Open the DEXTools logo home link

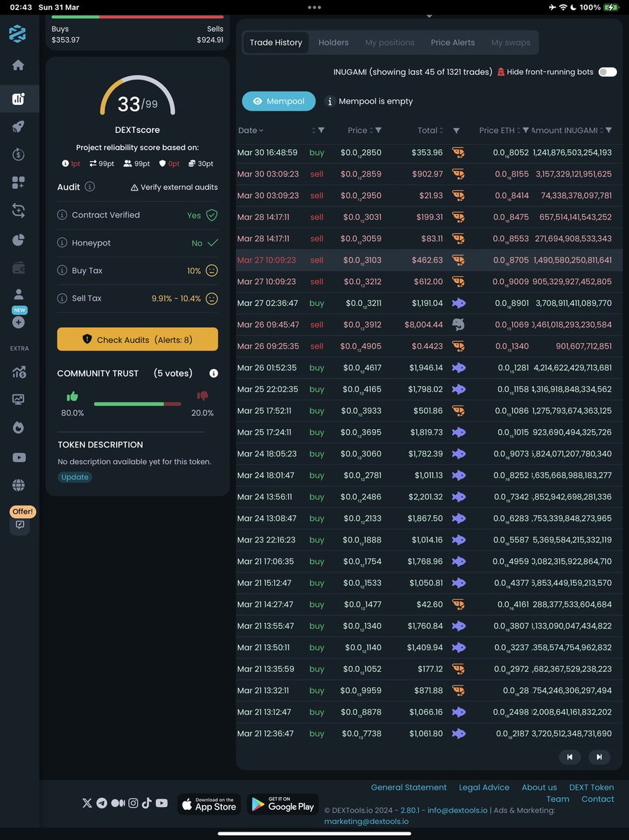coord(17,34)
